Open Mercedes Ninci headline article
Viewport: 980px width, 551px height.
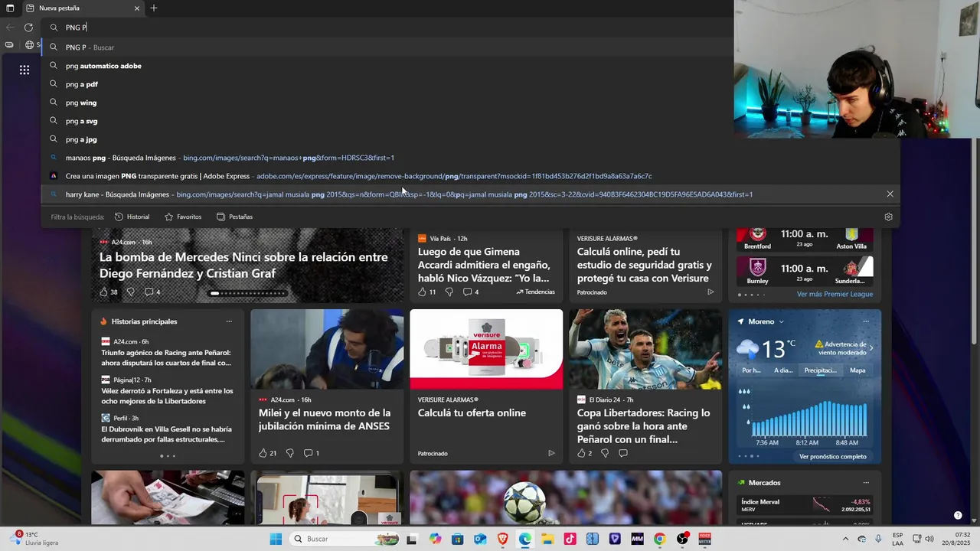tap(243, 265)
